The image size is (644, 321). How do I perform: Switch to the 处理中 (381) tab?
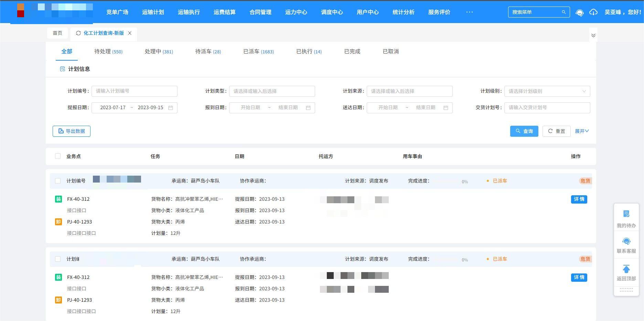tap(159, 51)
